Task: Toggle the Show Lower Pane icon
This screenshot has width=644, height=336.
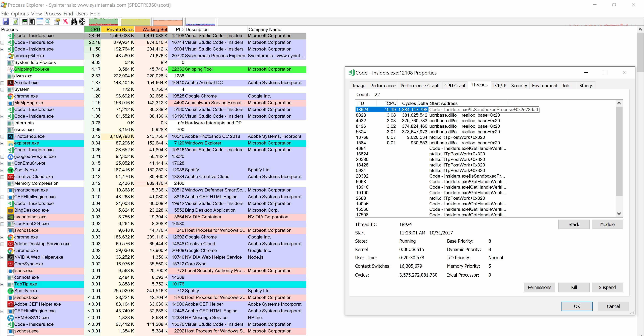Action: (x=40, y=21)
